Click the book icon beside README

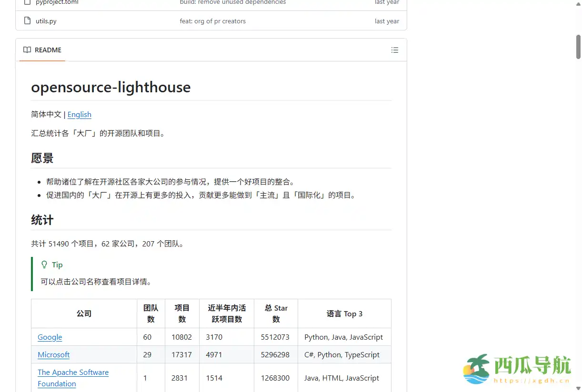(x=26, y=49)
